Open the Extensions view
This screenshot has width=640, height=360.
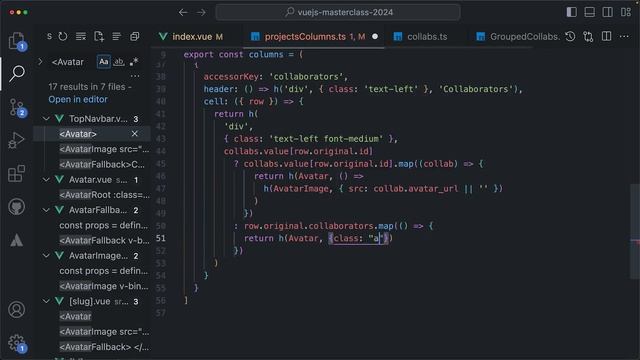click(x=17, y=174)
